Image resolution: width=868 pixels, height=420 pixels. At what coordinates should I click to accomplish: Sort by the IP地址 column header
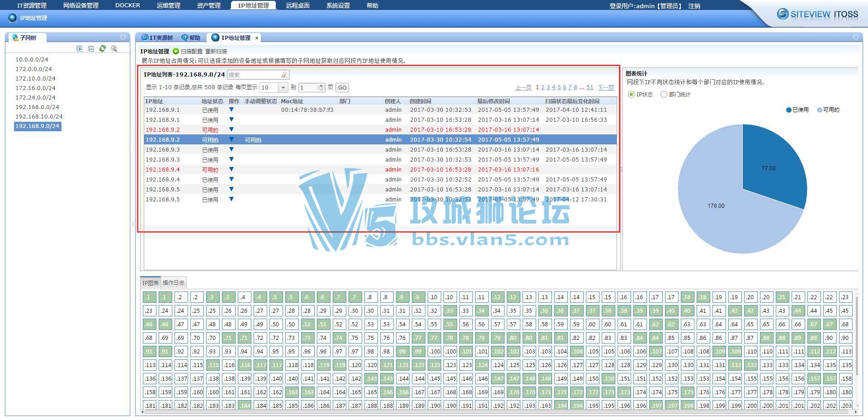click(x=172, y=101)
